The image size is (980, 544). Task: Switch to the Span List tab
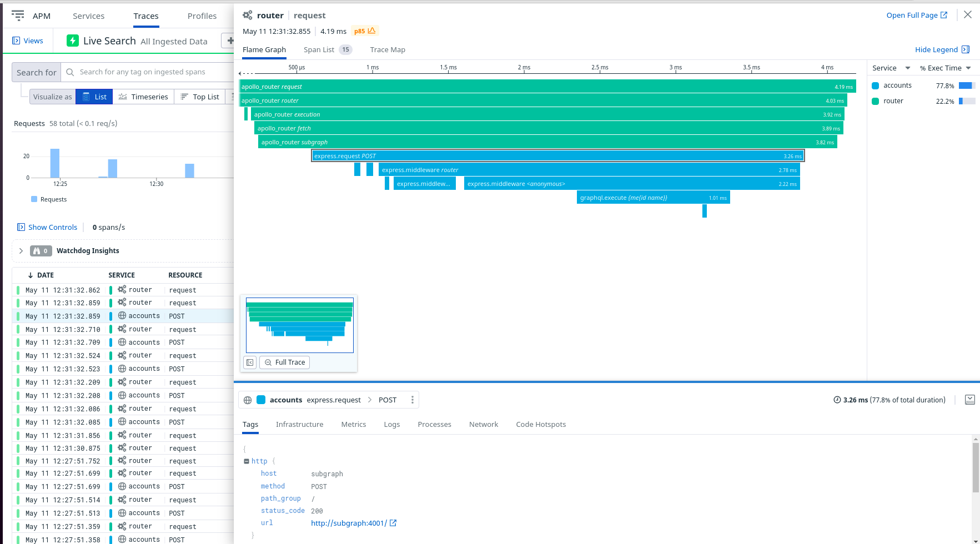tap(328, 49)
